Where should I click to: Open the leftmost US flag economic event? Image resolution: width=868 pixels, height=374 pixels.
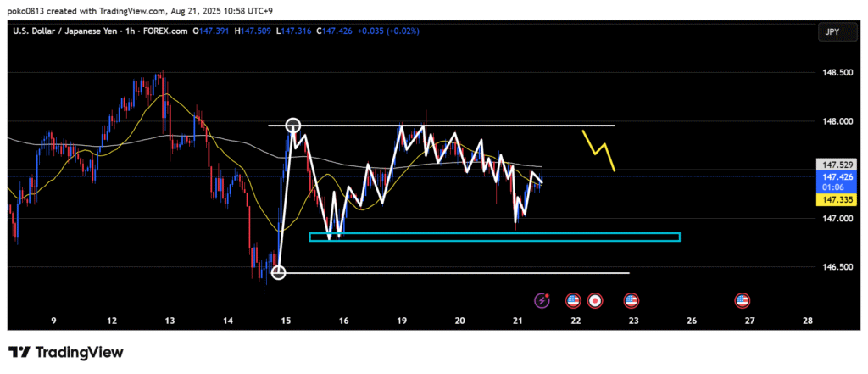click(x=572, y=300)
